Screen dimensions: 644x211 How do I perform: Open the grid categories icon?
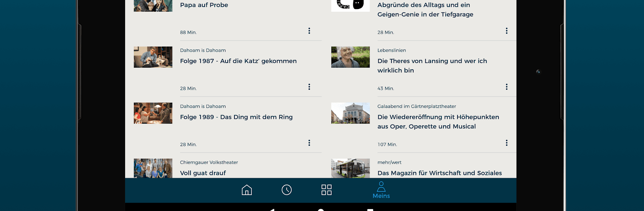click(326, 190)
